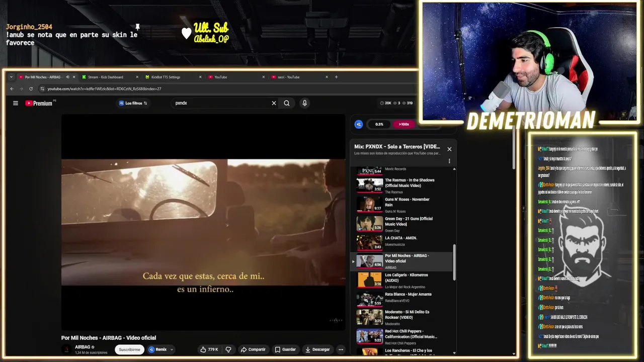The width and height of the screenshot is (644, 362).
Task: Go back in the browser
Action: pos(12,89)
